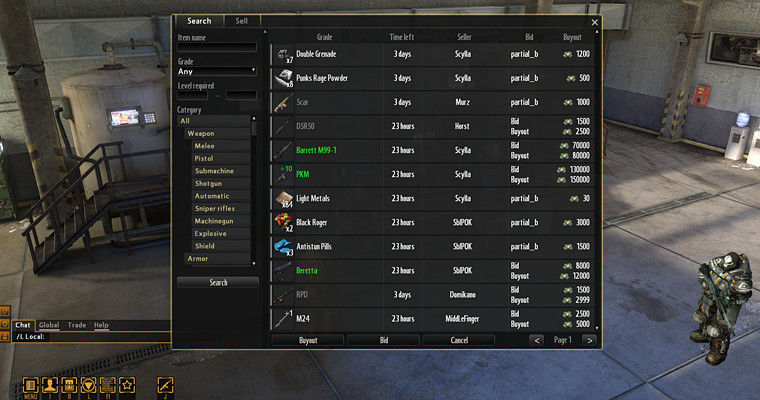The image size is (760, 400).
Task: Open the MENU icon in bottom hotbar
Action: 30,385
